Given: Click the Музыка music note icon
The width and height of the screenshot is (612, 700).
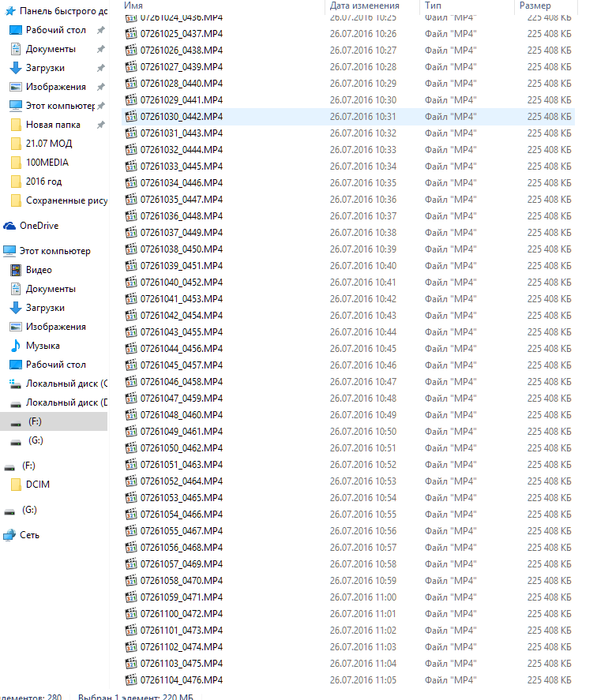Looking at the screenshot, I should 16,346.
